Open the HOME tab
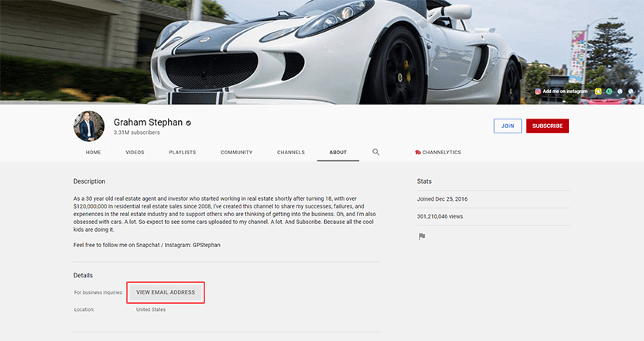Image resolution: width=644 pixels, height=341 pixels. click(x=93, y=152)
